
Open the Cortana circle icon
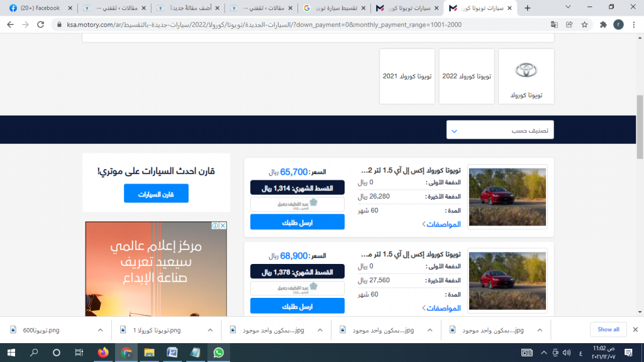[57, 353]
